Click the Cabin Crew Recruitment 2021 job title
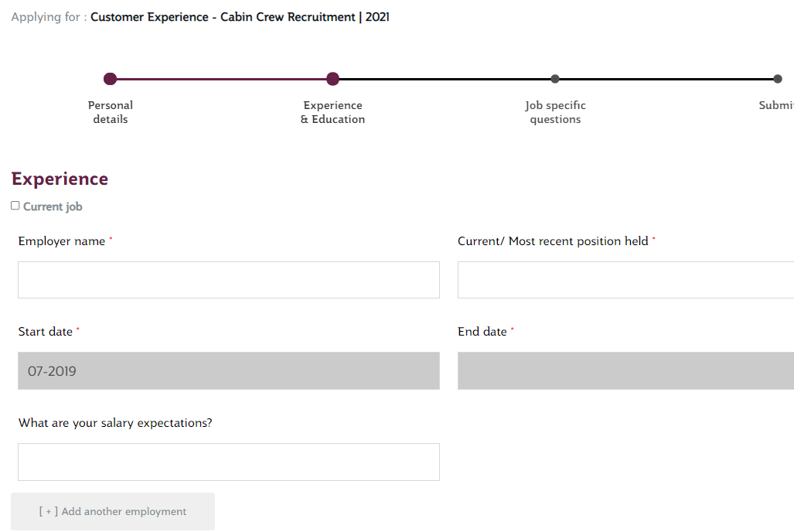 click(x=240, y=17)
